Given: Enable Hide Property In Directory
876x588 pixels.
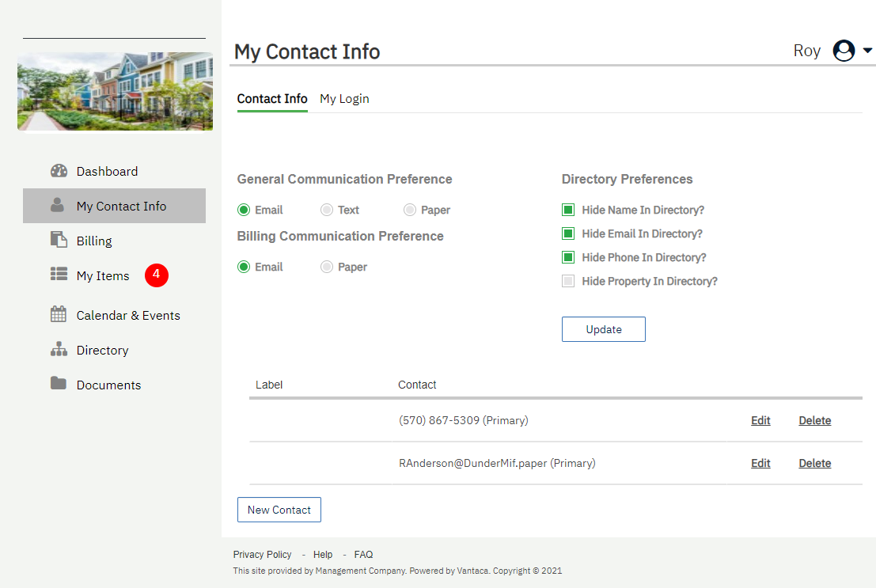Looking at the screenshot, I should click(567, 281).
